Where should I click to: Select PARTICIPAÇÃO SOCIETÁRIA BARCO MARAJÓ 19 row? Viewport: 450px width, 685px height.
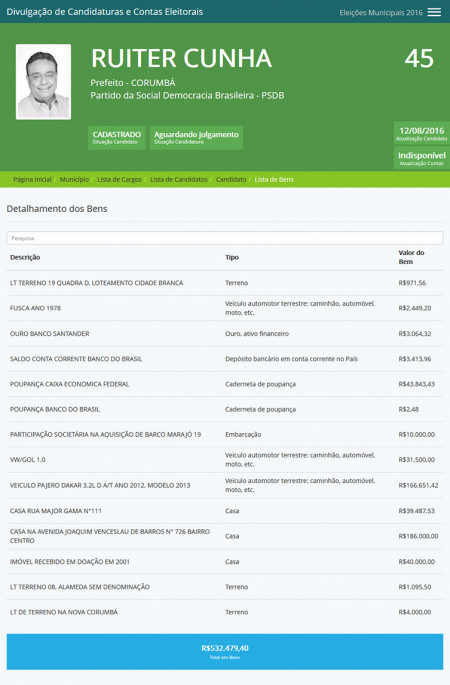point(225,434)
